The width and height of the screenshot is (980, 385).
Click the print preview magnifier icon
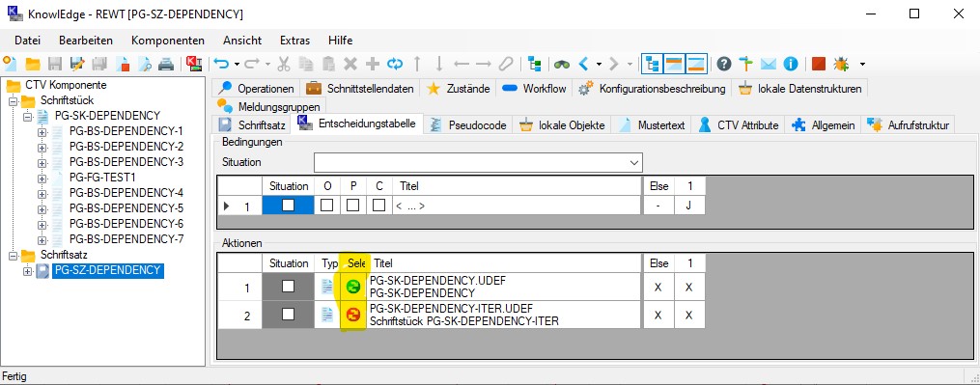pos(145,63)
